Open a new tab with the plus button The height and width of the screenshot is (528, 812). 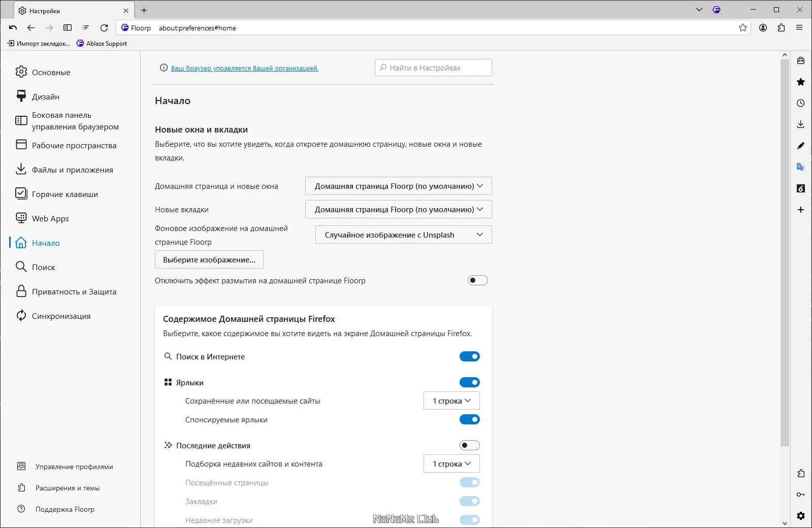pos(144,10)
